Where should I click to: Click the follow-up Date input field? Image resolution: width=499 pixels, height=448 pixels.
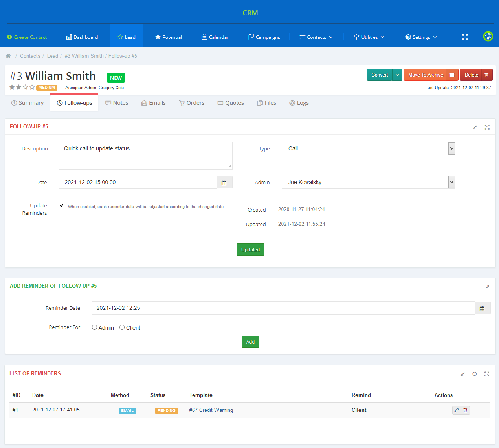click(x=138, y=183)
